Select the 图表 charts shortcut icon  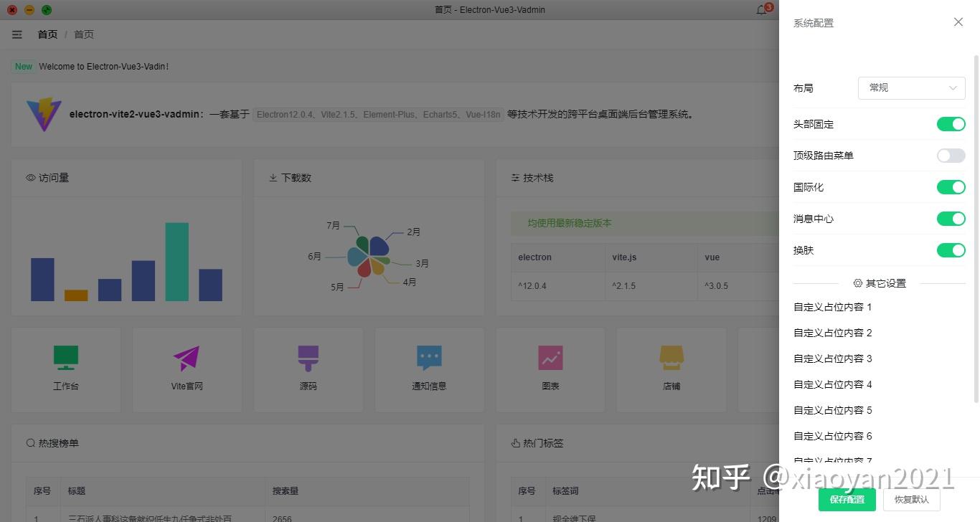pos(550,366)
